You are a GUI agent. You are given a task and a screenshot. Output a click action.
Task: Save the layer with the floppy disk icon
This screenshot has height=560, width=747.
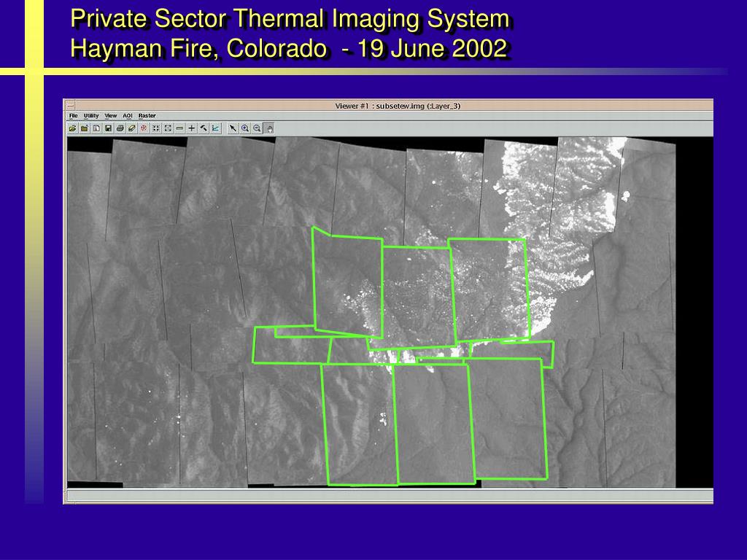[x=108, y=128]
